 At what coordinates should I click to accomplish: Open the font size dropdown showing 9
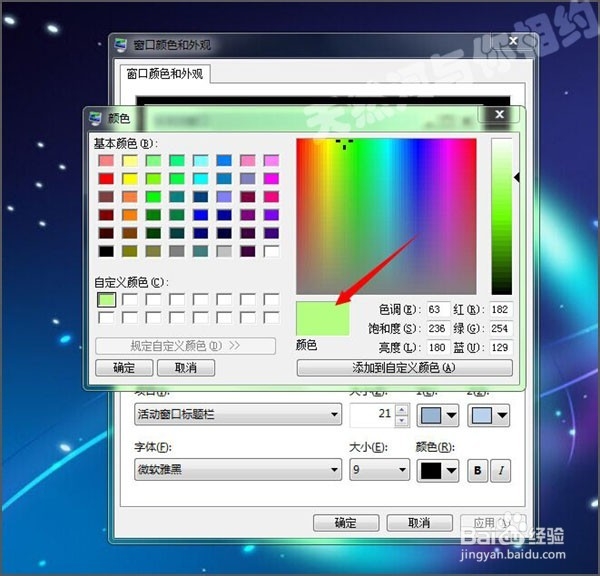pyautogui.click(x=379, y=469)
